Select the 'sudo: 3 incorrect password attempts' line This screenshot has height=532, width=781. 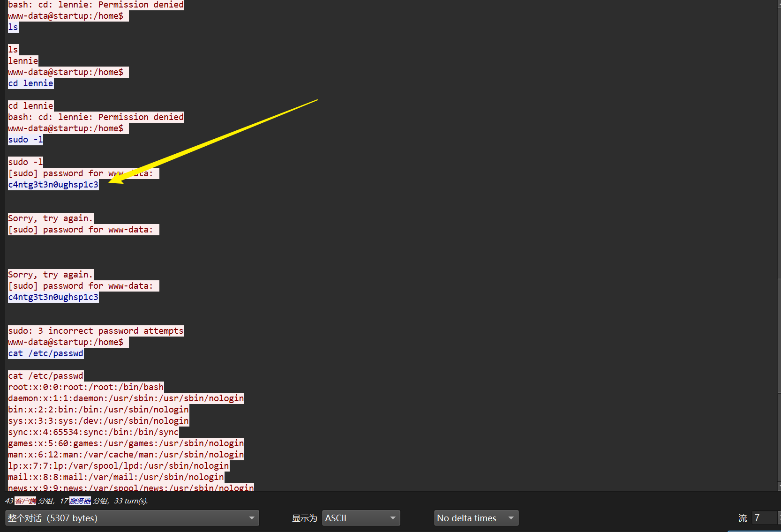(x=96, y=331)
